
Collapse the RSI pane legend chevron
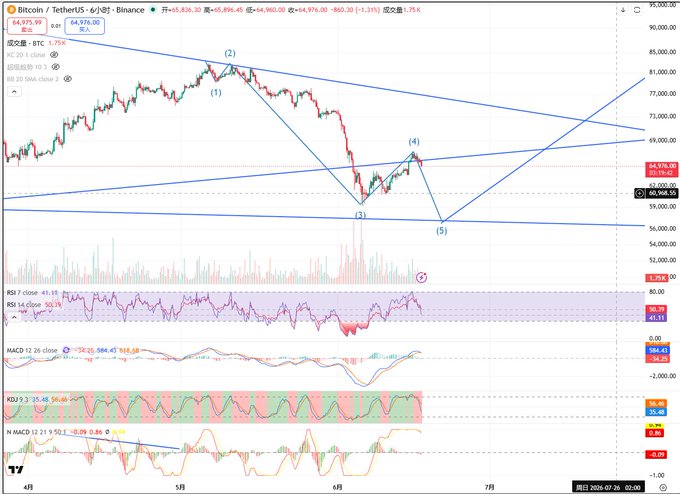point(14,317)
